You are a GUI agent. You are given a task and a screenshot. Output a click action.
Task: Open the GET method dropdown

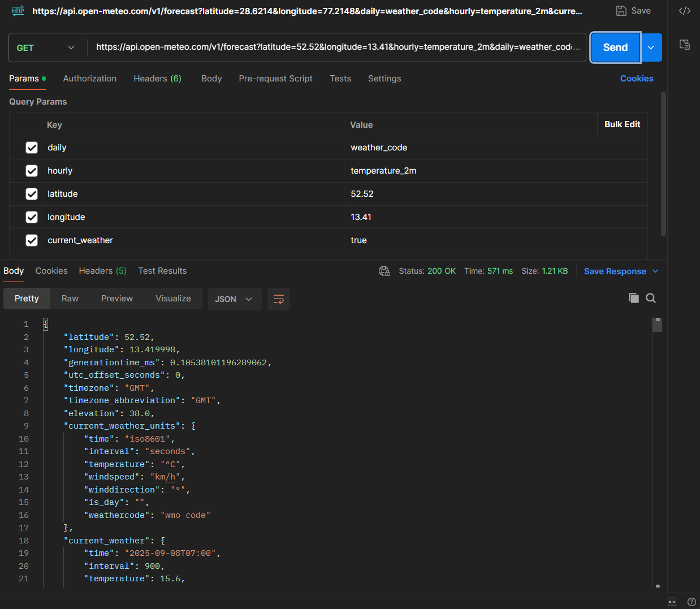[x=47, y=47]
